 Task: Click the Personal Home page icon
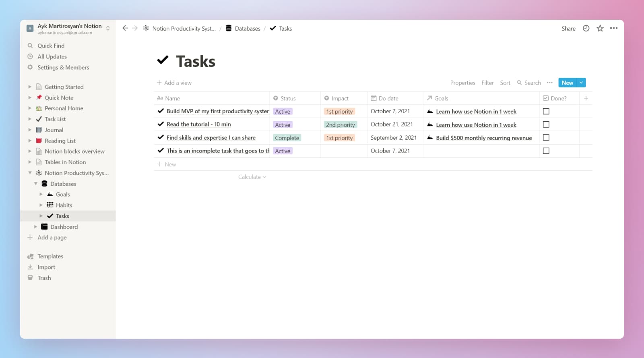pyautogui.click(x=39, y=108)
